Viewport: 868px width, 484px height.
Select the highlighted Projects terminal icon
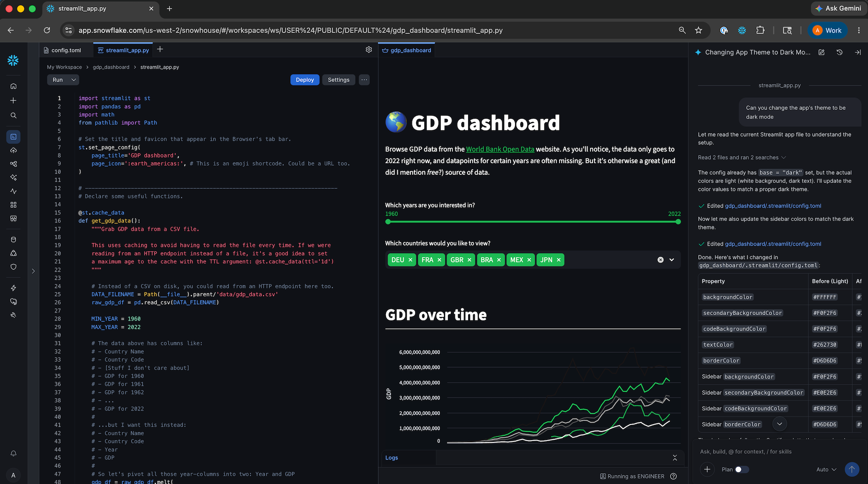pyautogui.click(x=13, y=137)
